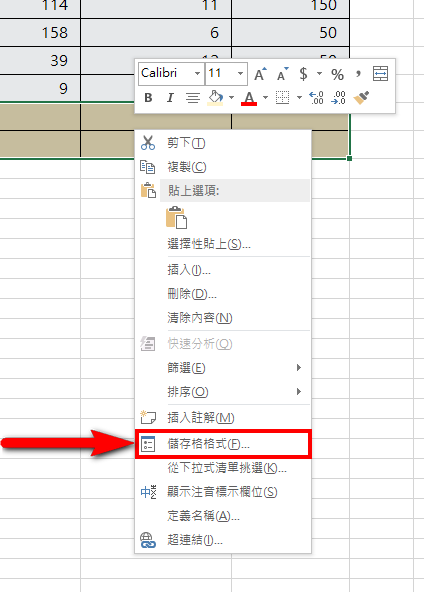Apply the yellow fill color bucket

(x=215, y=98)
